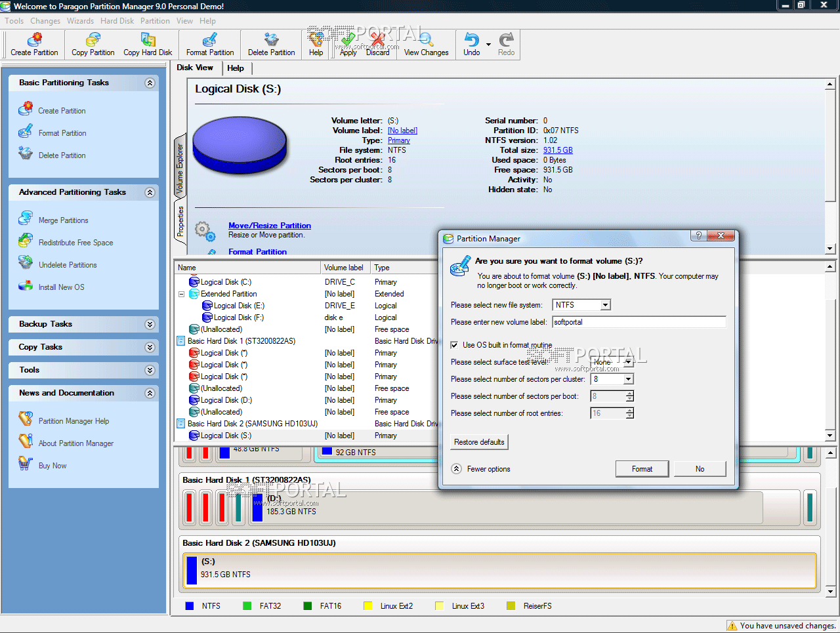The width and height of the screenshot is (840, 633).
Task: Click the (D:) 185.3 GB NTFS partition bar
Action: pos(505,507)
